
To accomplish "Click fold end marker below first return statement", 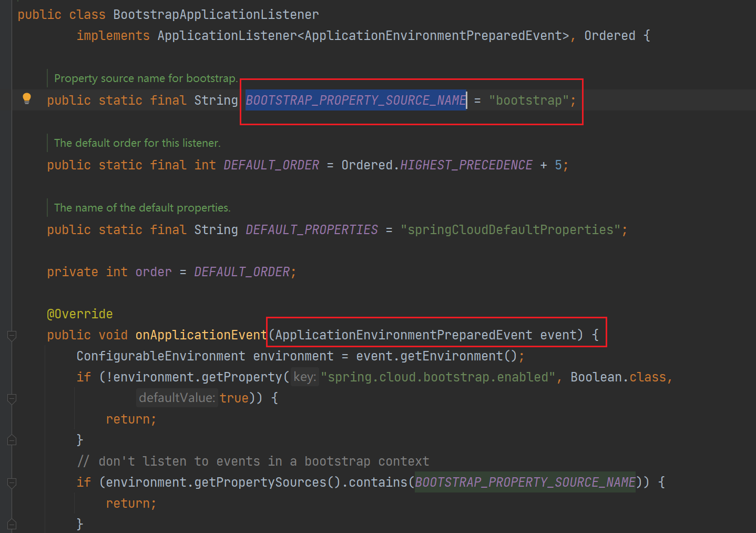I will (x=12, y=440).
